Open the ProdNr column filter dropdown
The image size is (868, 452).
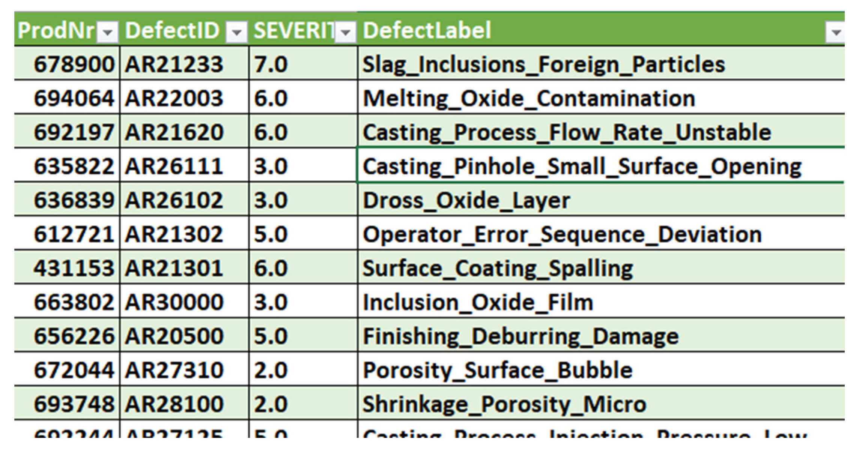tap(108, 32)
